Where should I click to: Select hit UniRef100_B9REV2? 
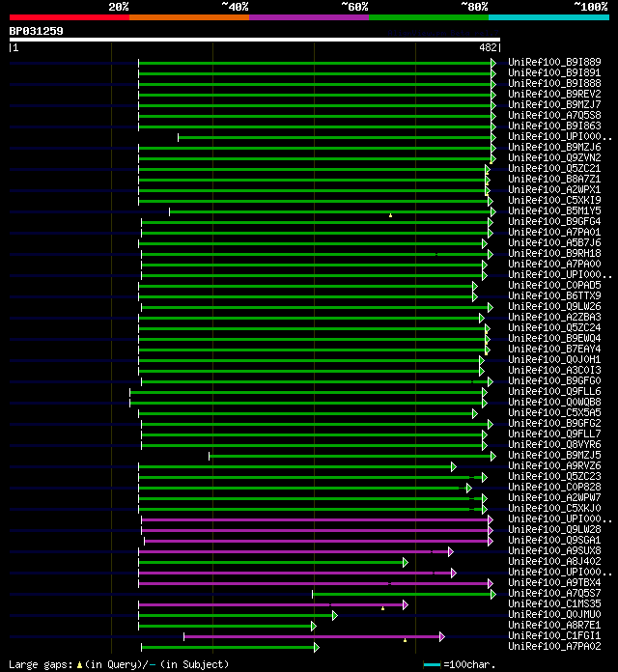(x=554, y=94)
